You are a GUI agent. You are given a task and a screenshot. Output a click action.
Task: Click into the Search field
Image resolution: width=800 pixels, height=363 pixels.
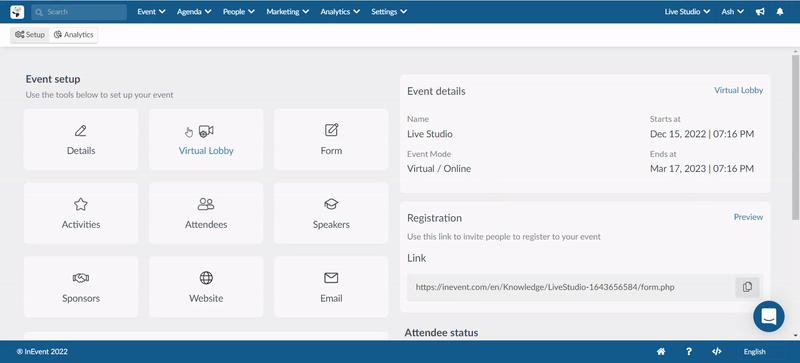79,12
